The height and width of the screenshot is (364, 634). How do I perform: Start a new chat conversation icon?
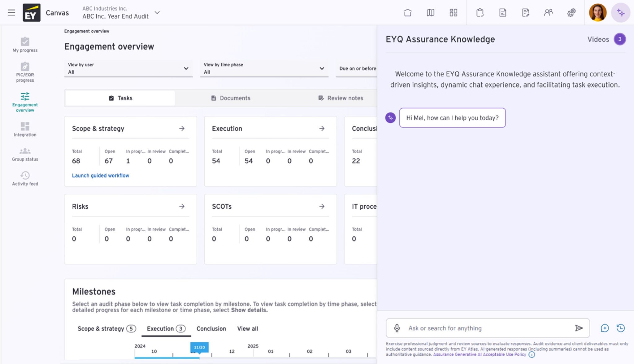pos(605,328)
